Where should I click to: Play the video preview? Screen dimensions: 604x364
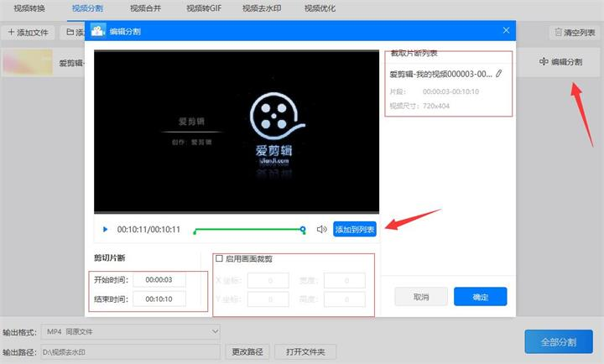coord(105,230)
